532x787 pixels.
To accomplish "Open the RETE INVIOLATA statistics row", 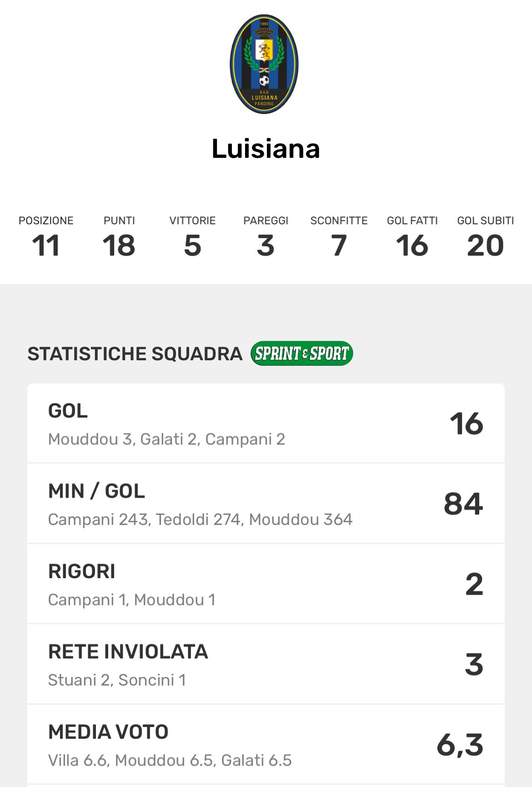I will pyautogui.click(x=266, y=664).
